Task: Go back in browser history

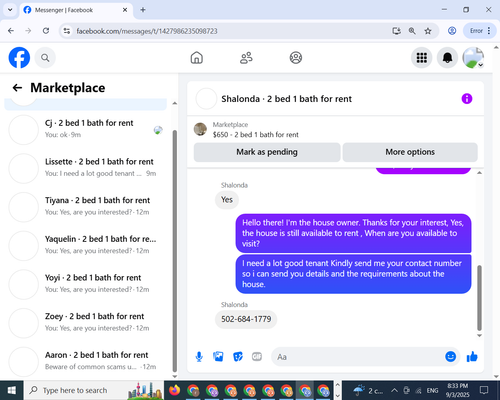Action: (11, 31)
